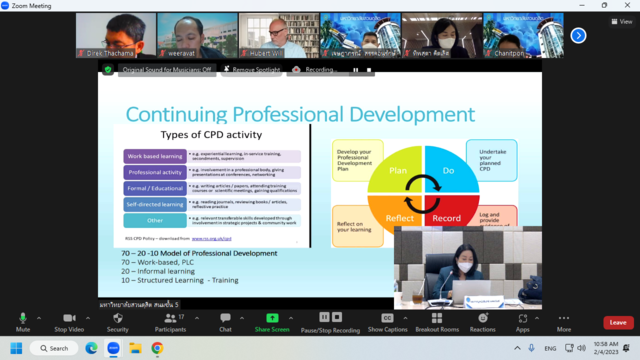Open the View layout menu
Image resolution: width=640 pixels, height=360 pixels.
(x=622, y=22)
